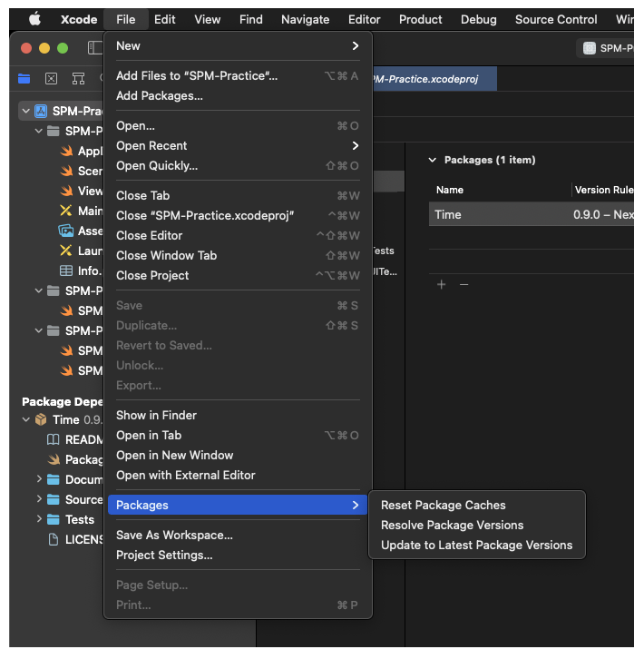This screenshot has width=644, height=659.
Task: Click the README book icon
Action: point(53,439)
